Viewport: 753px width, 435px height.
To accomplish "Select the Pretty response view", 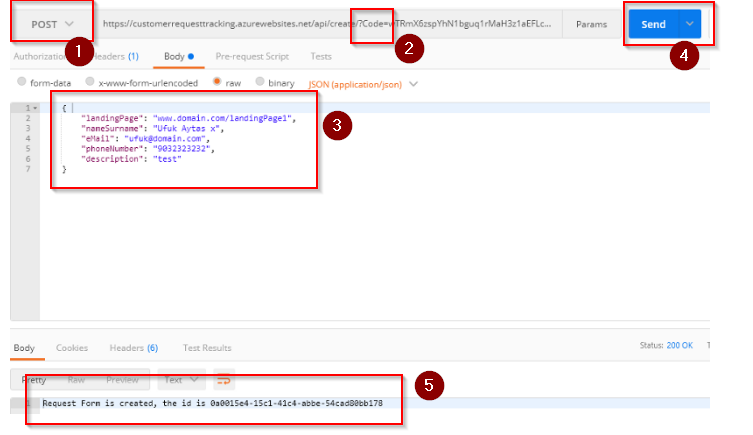I will click(34, 380).
